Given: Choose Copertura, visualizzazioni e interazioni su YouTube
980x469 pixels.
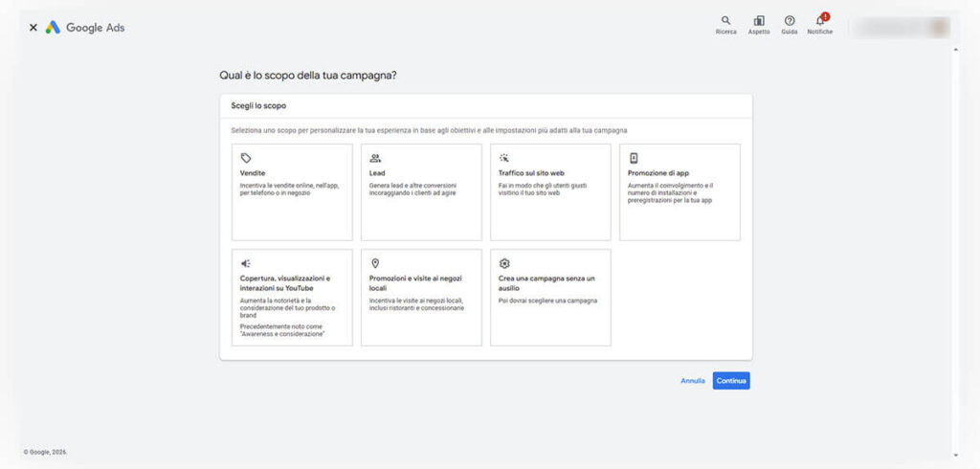Looking at the screenshot, I should click(292, 297).
